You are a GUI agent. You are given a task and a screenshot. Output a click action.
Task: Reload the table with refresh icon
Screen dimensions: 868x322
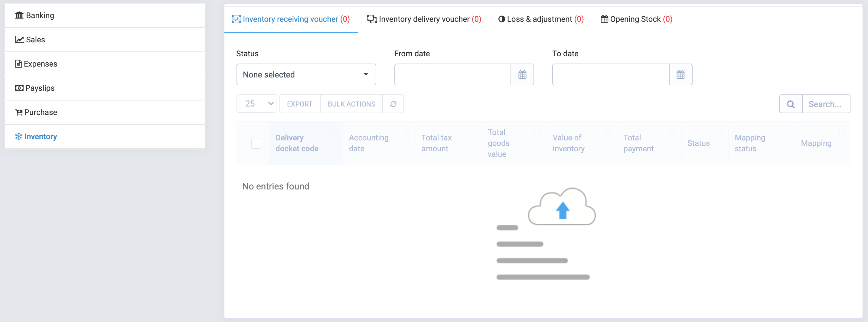click(393, 104)
